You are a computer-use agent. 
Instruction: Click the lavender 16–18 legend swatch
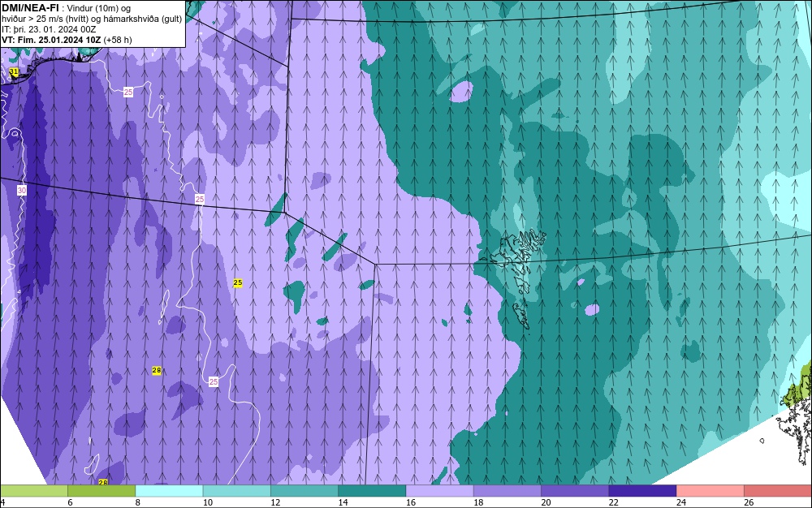click(439, 490)
